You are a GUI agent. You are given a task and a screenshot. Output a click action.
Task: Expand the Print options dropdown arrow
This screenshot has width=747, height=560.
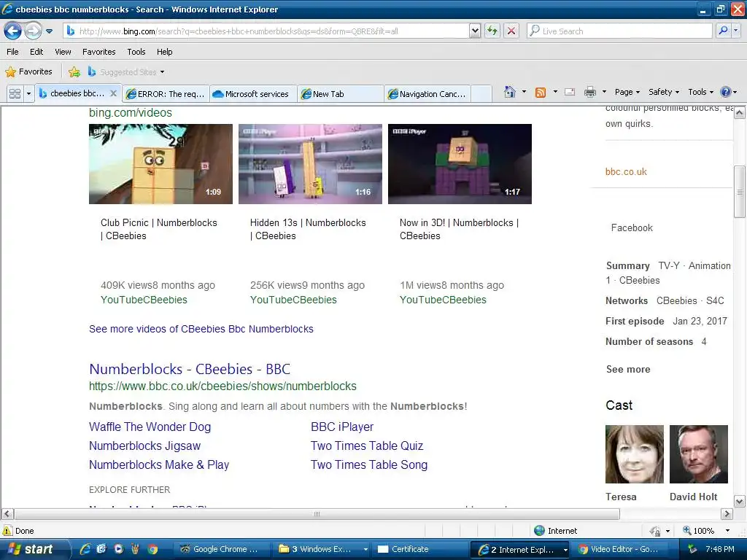(x=604, y=92)
